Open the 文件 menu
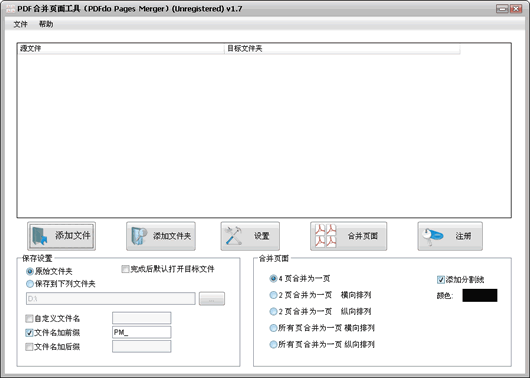 [20, 24]
